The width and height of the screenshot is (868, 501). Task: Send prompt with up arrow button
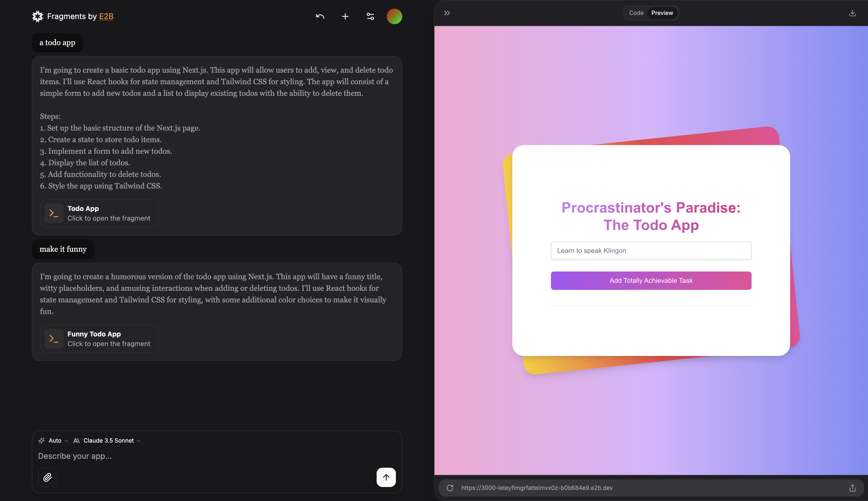[386, 477]
